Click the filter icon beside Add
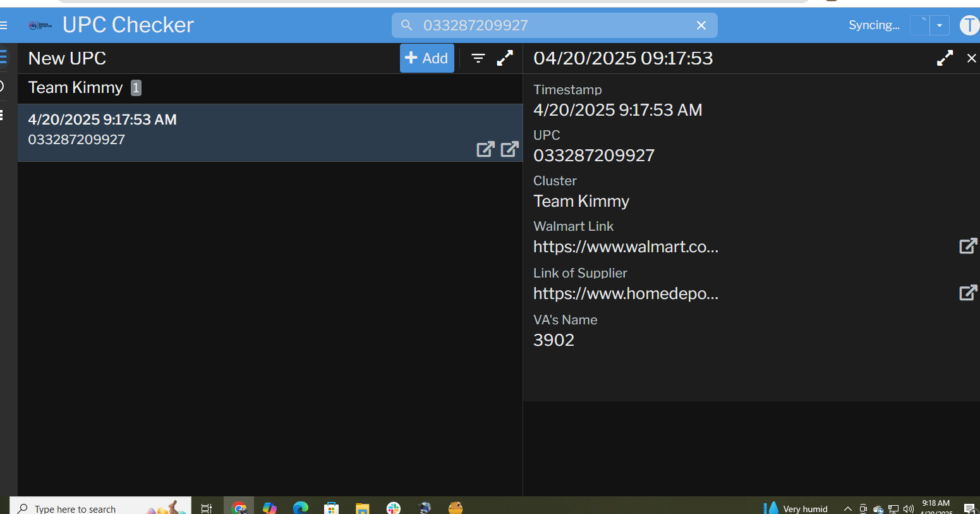This screenshot has height=514, width=980. click(x=478, y=58)
